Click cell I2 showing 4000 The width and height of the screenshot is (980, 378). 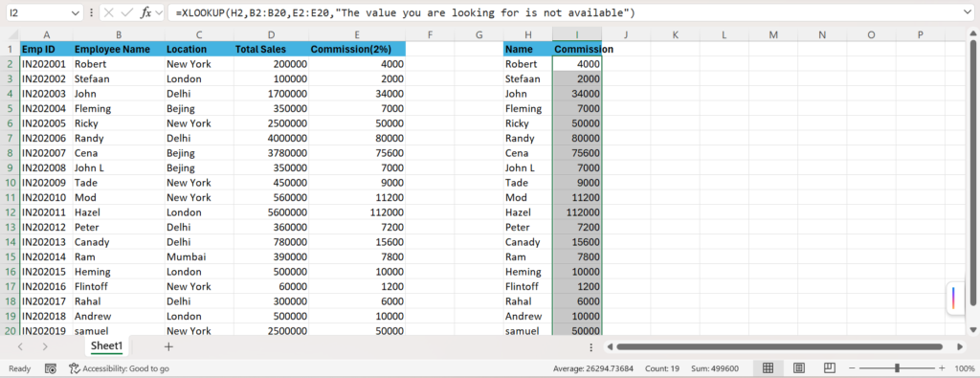click(x=577, y=64)
